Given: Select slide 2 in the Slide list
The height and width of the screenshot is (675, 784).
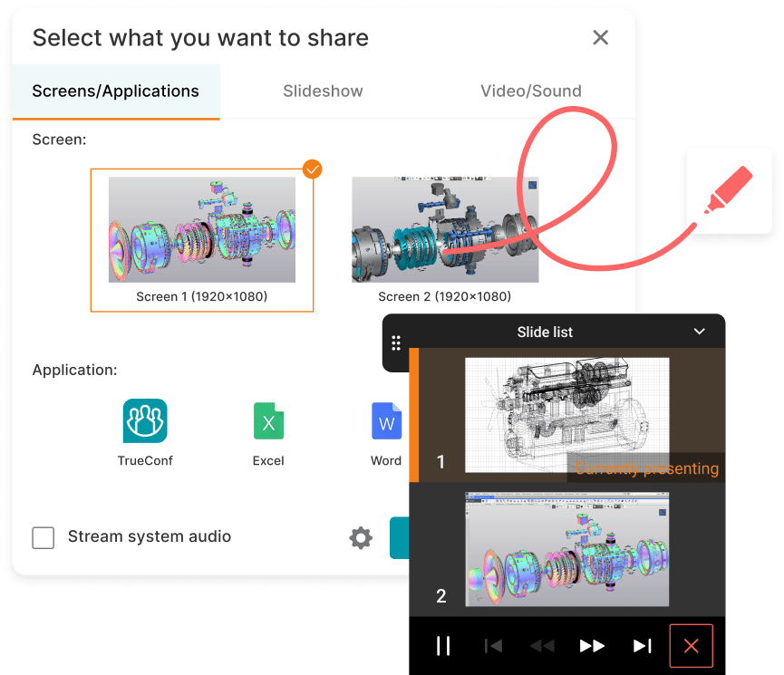Looking at the screenshot, I should [x=566, y=549].
